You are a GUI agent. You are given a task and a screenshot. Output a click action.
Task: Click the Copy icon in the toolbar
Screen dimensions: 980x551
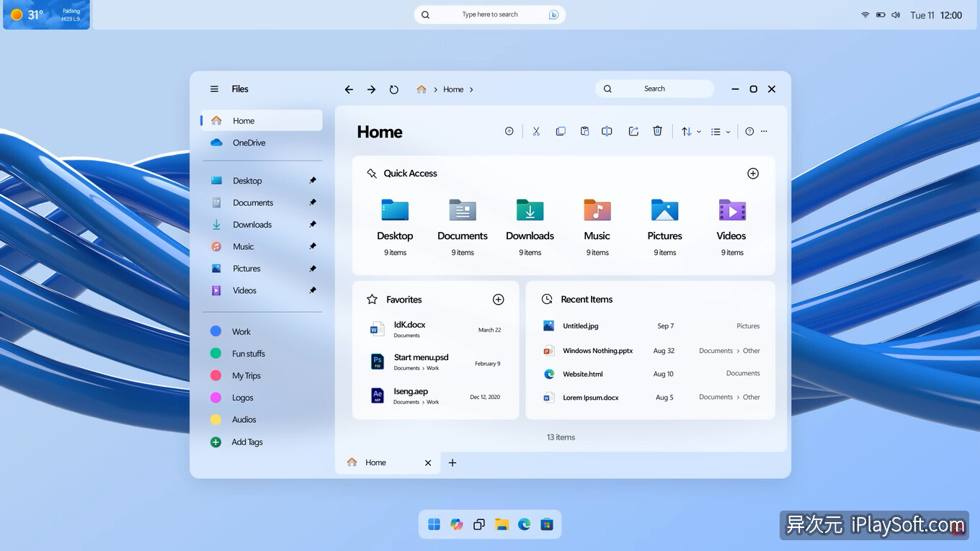(560, 131)
